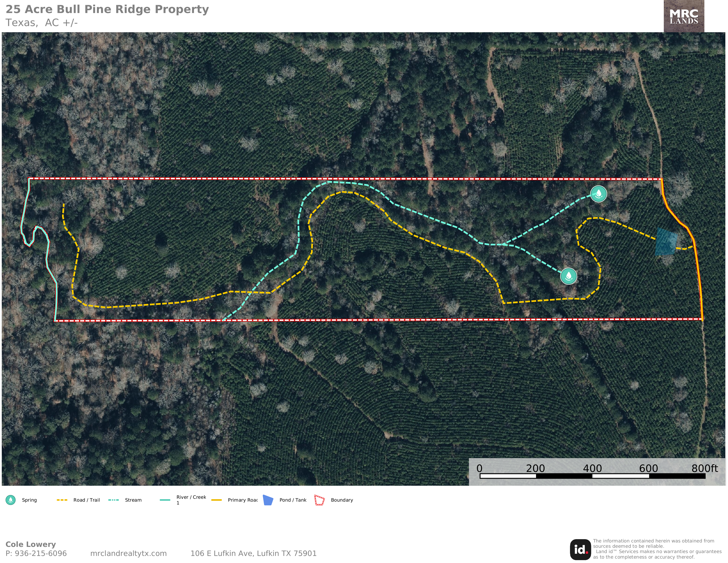728x563 pixels.
Task: Click the Spring legend icon
Action: click(x=11, y=500)
